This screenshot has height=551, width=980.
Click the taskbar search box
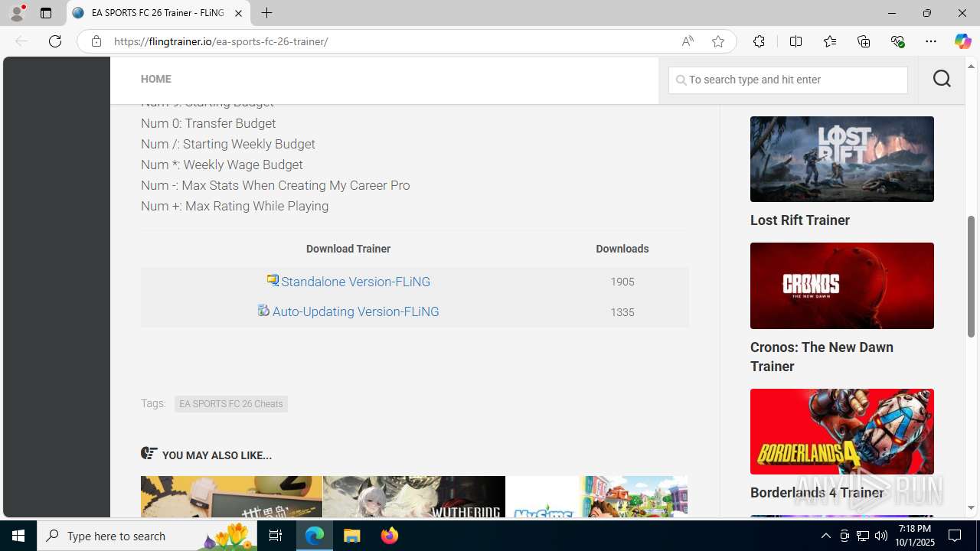[148, 536]
